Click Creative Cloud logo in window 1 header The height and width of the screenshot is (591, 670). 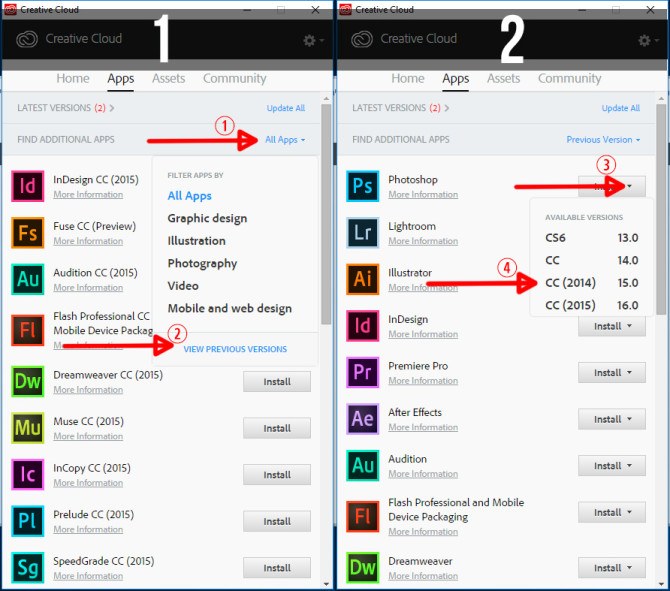[x=26, y=39]
